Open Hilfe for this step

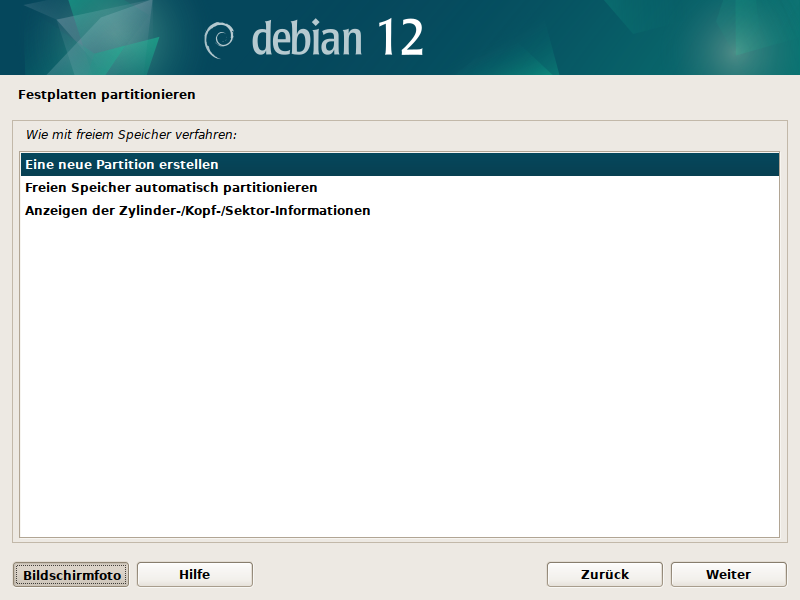pyautogui.click(x=194, y=574)
